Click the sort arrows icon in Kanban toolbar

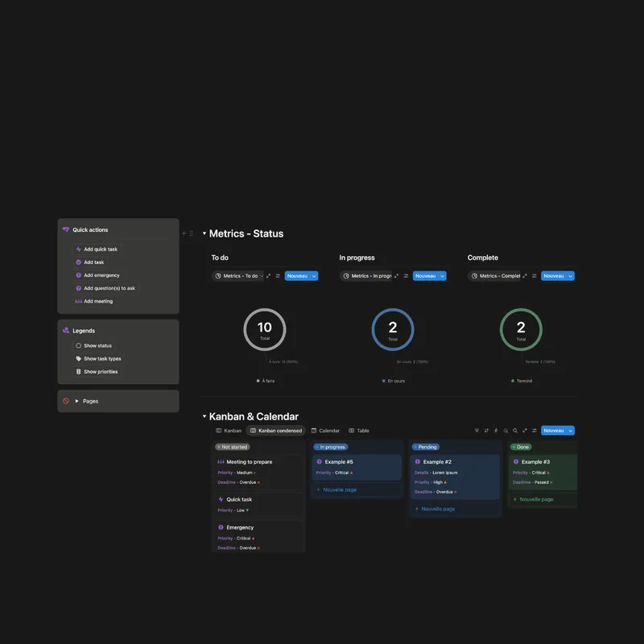tap(486, 431)
